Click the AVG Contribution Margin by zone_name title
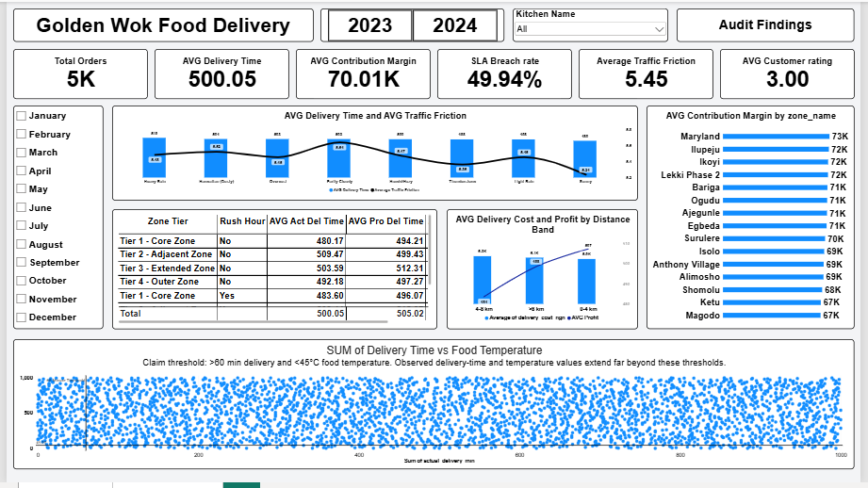This screenshot has width=868, height=488. point(750,116)
